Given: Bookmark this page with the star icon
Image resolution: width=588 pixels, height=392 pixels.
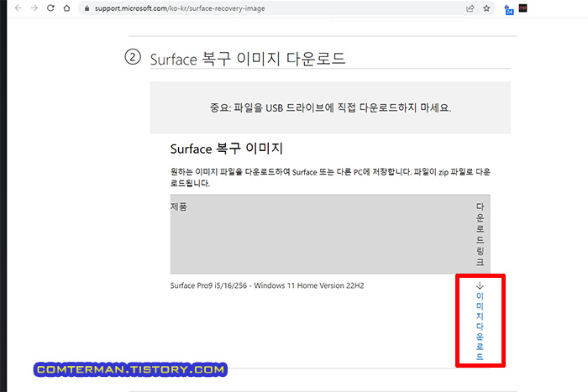Looking at the screenshot, I should [486, 8].
